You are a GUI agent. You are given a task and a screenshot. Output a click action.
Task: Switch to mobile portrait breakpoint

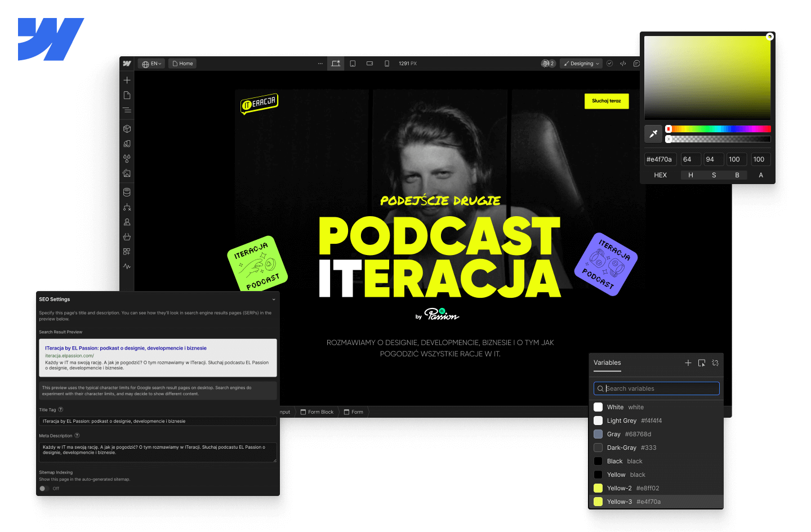pyautogui.click(x=387, y=64)
